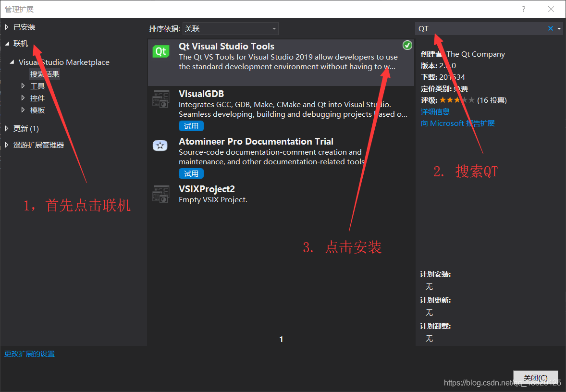Click the Qt Visual Studio Tools logo icon
Viewport: 566px width, 392px height.
coord(160,51)
